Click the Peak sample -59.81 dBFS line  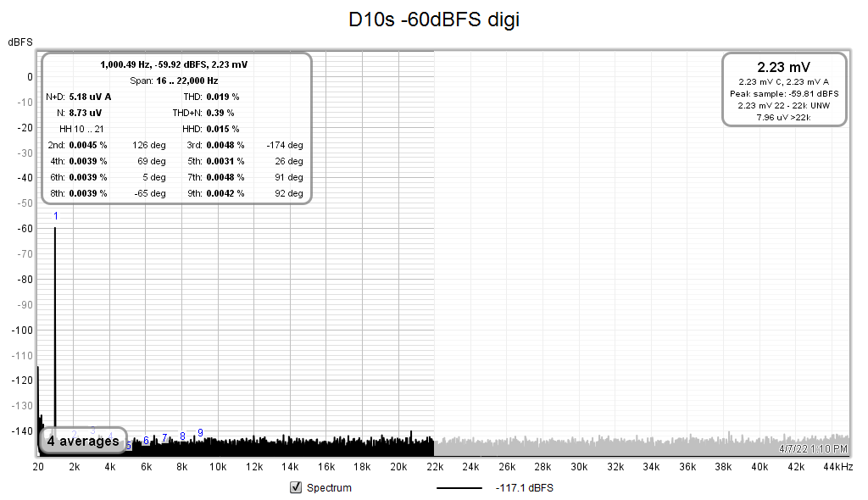point(784,93)
